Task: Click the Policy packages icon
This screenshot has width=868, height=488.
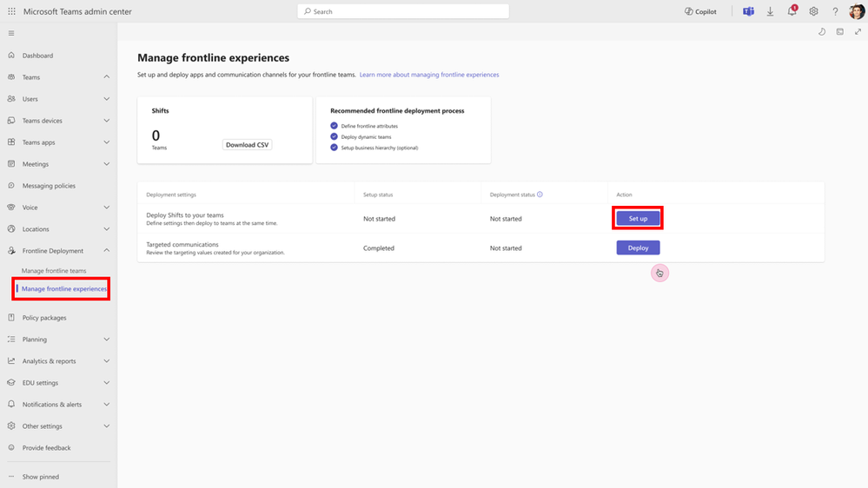Action: click(11, 318)
